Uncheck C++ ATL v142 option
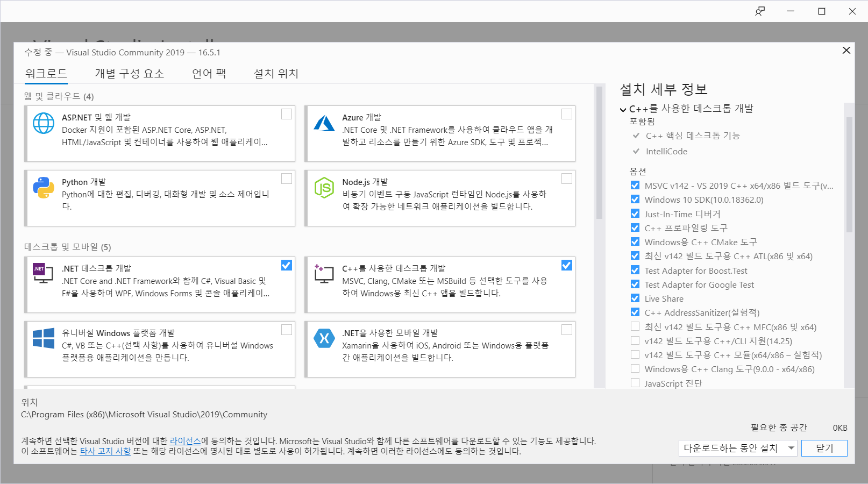This screenshot has width=868, height=484. 635,256
